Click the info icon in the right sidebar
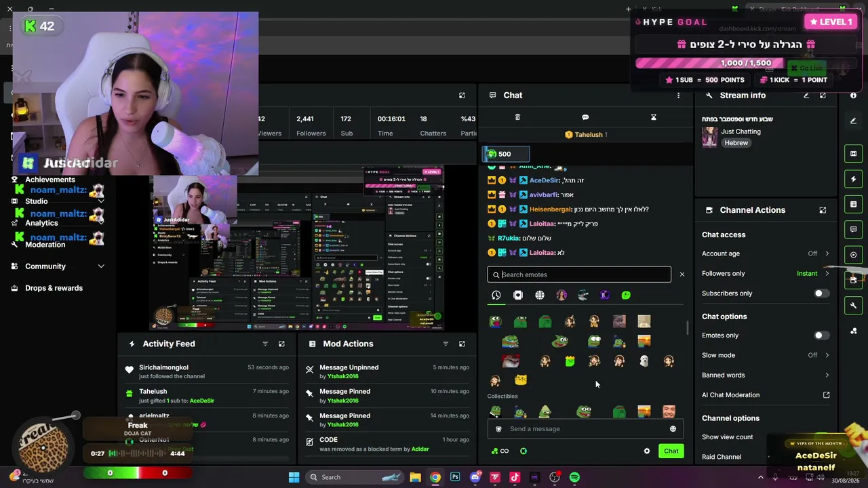This screenshot has height=488, width=868. point(853,96)
